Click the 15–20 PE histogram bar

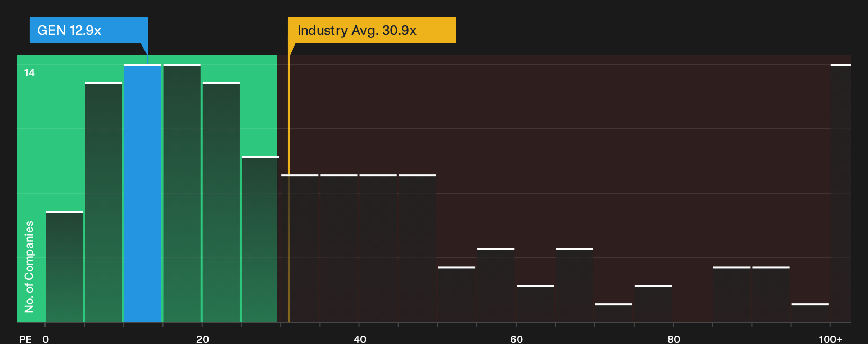(x=182, y=193)
